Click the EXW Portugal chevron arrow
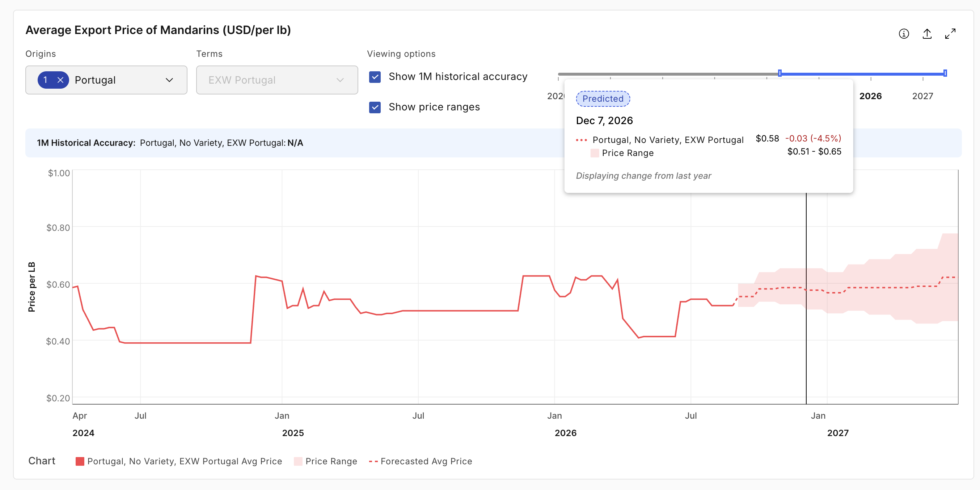Screen dimensions: 980x490 [x=340, y=80]
